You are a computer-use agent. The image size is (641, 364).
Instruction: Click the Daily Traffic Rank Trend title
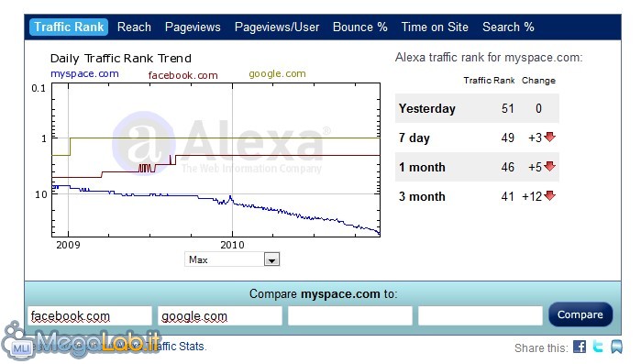[x=121, y=59]
